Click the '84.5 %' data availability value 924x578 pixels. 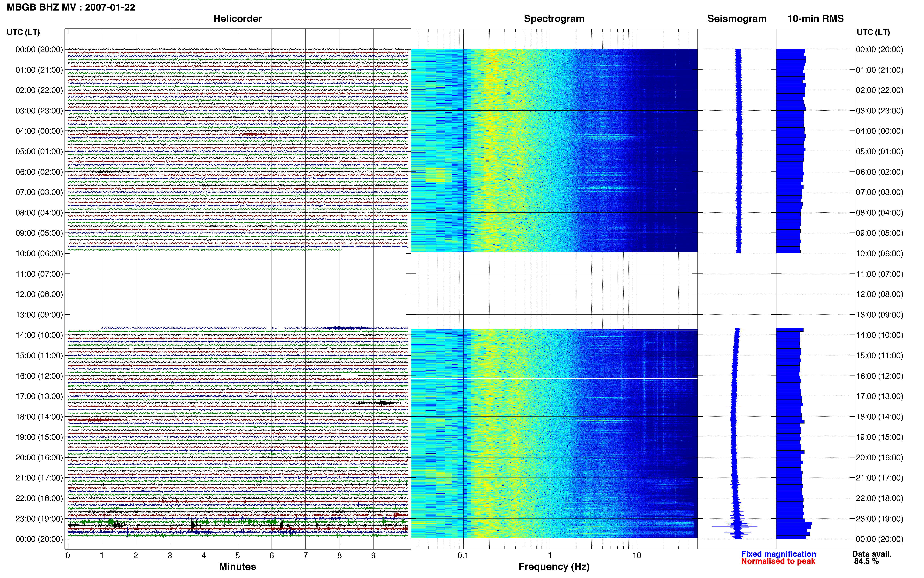(867, 561)
